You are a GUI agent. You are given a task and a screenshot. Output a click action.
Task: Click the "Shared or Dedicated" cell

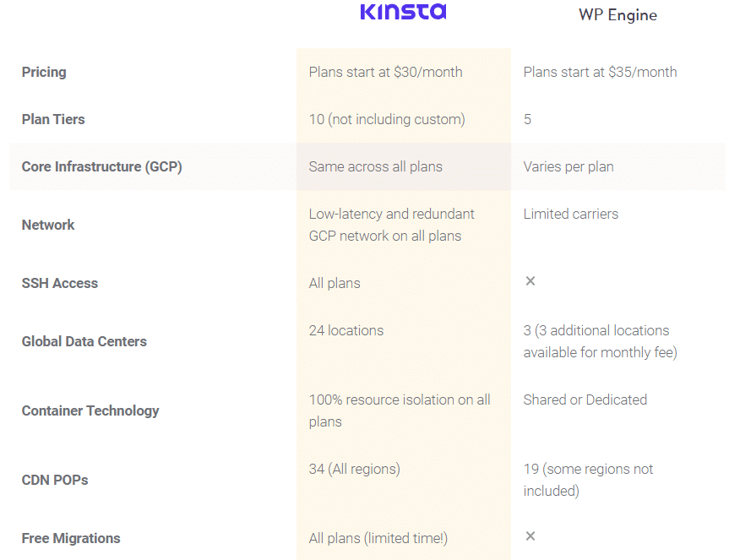585,400
